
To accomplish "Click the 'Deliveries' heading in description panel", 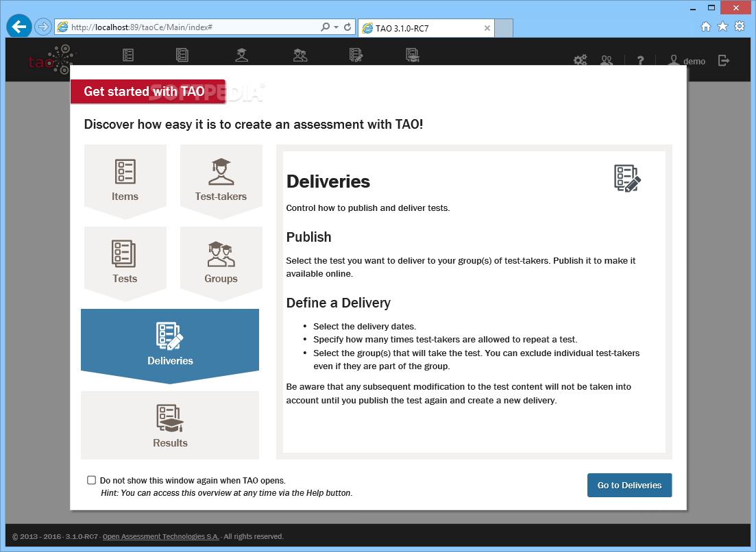I will click(x=328, y=181).
